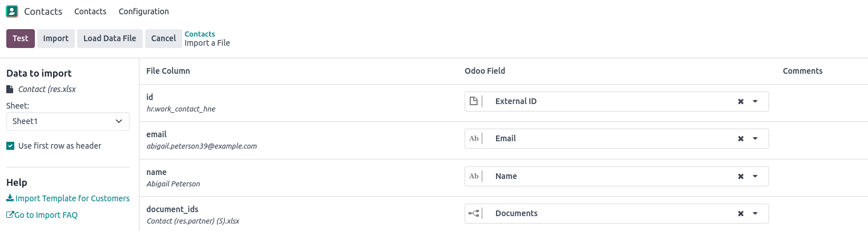Viewport: 868px width, 231px height.
Task: Click the file icon beside Contact (res.xlsx
Action: [x=9, y=89]
